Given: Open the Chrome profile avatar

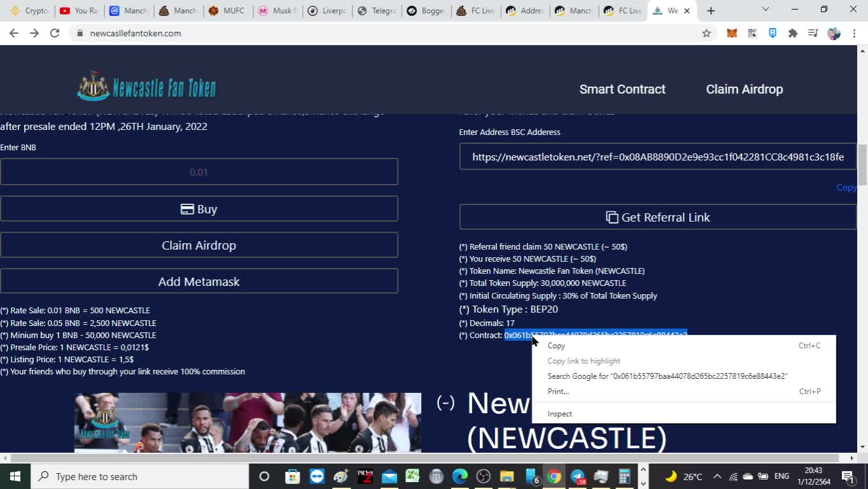Looking at the screenshot, I should coord(834,33).
